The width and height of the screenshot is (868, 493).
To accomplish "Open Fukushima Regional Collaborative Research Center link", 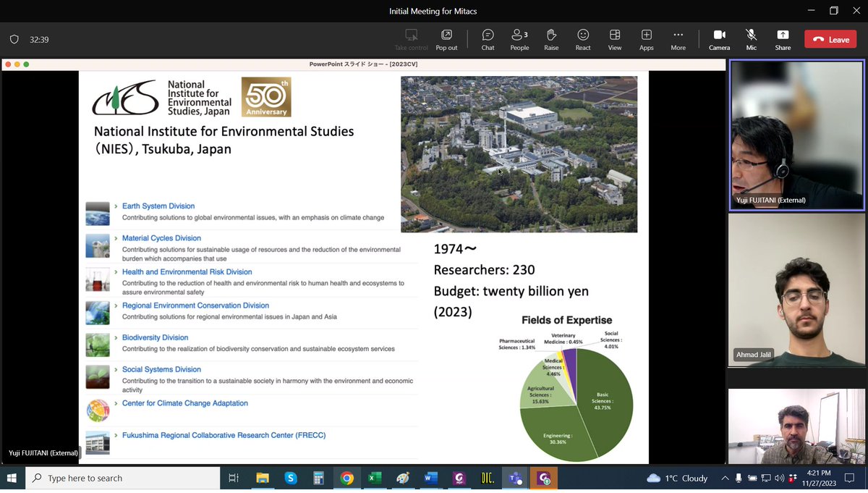I will [x=224, y=435].
